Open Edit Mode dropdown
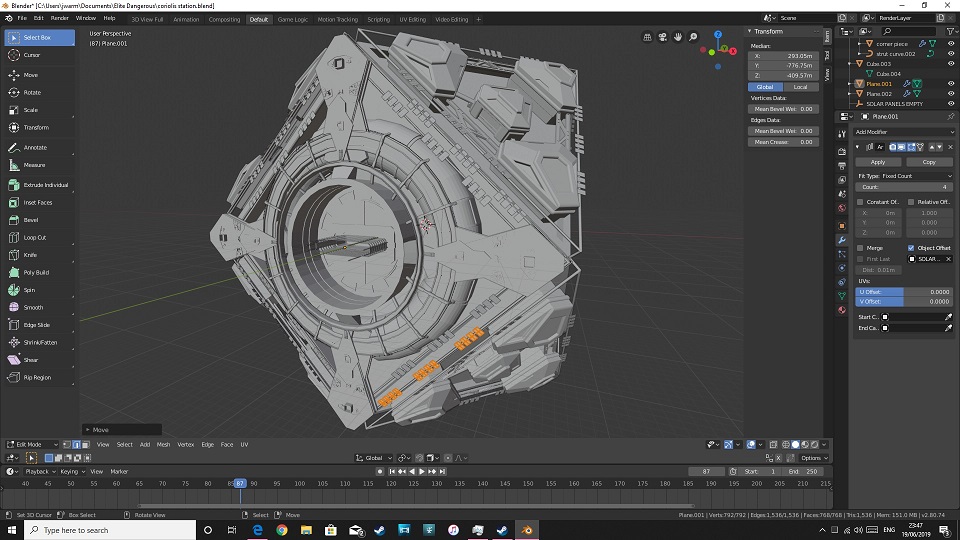 (31, 444)
